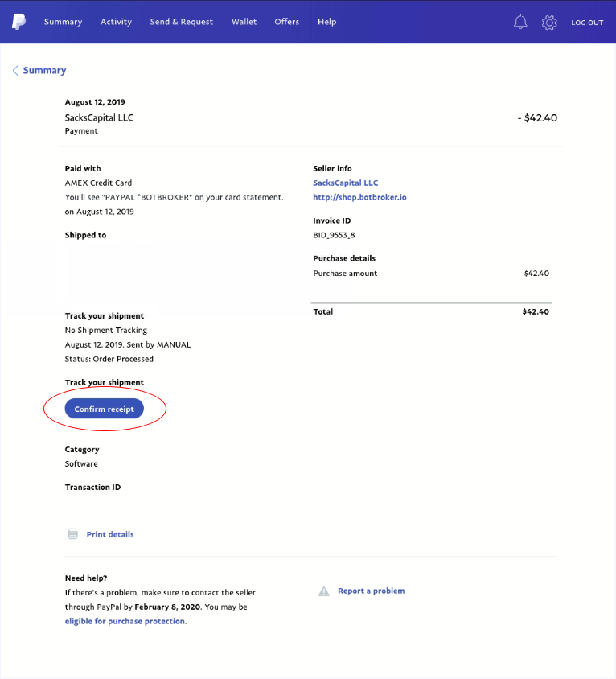This screenshot has height=679, width=616.
Task: Open the notifications bell icon
Action: click(x=520, y=22)
